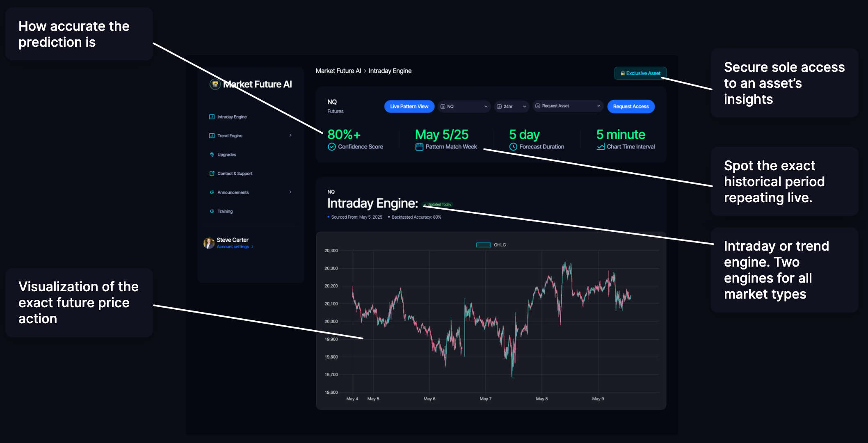Click the Trend Engine chart icon
This screenshot has width=868, height=443.
[212, 135]
